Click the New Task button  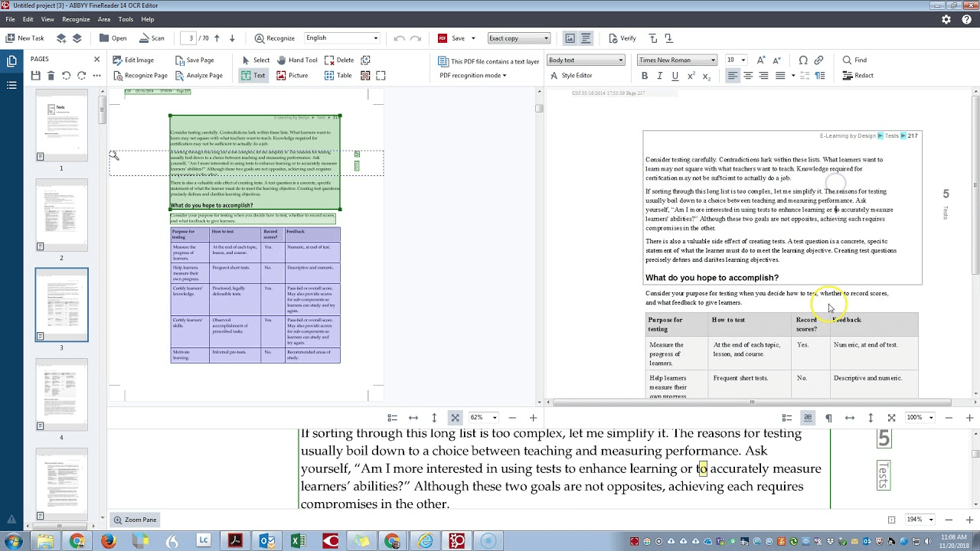point(24,38)
